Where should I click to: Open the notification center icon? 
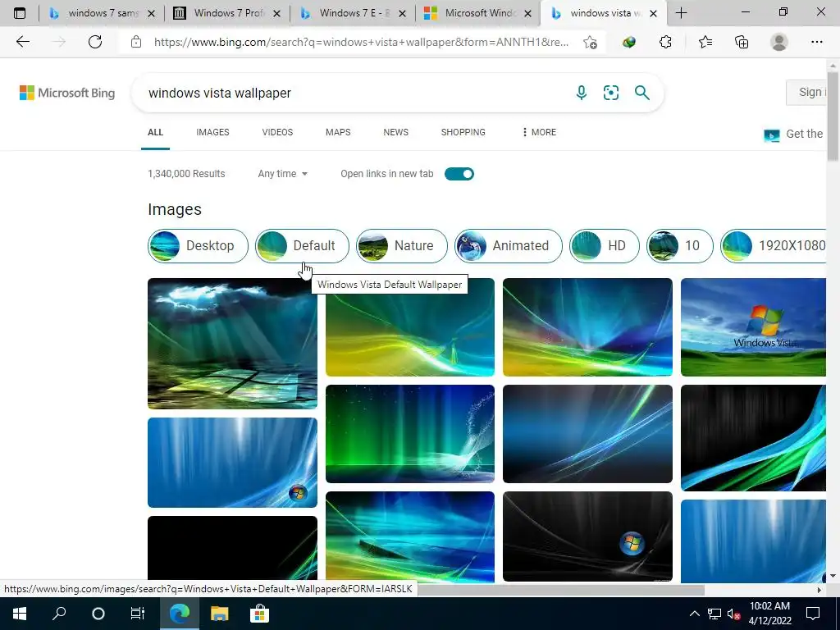coord(813,614)
